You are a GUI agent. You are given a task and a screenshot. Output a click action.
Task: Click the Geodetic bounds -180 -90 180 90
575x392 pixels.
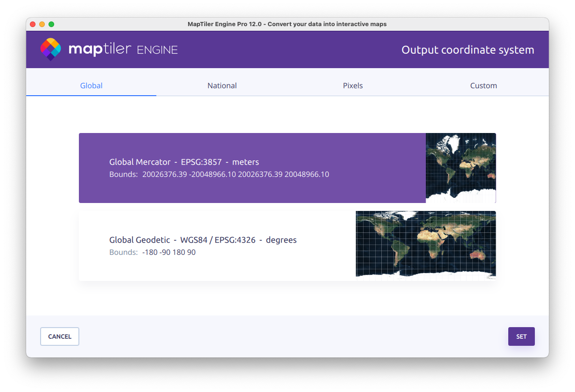[169, 252]
